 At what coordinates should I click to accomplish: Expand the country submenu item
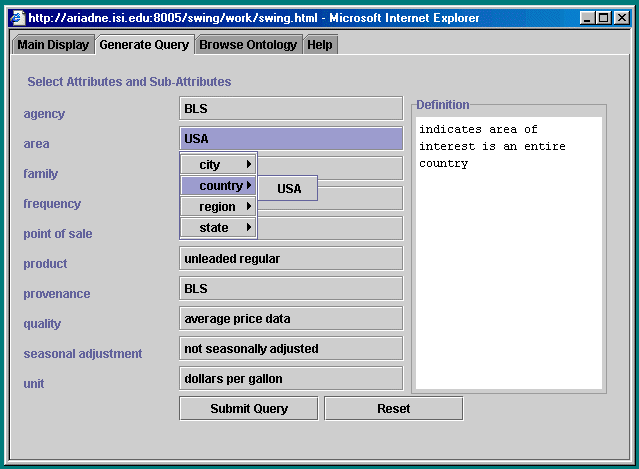coord(218,186)
